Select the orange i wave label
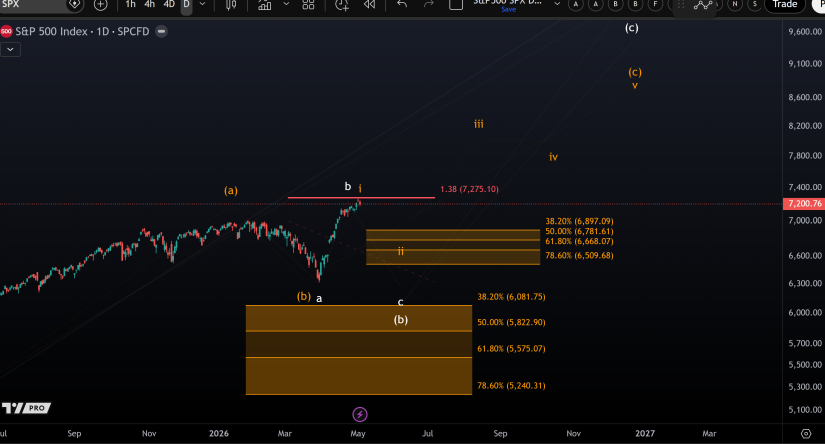The width and height of the screenshot is (825, 444). pos(360,188)
